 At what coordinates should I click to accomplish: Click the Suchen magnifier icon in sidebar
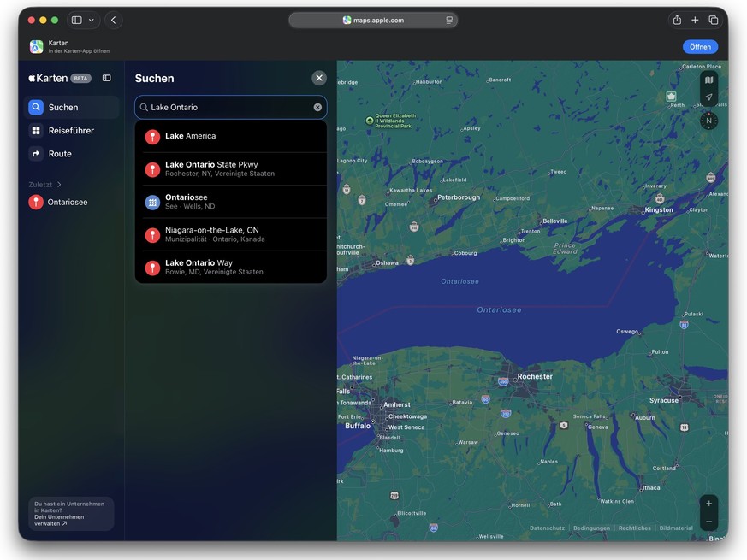click(x=36, y=107)
